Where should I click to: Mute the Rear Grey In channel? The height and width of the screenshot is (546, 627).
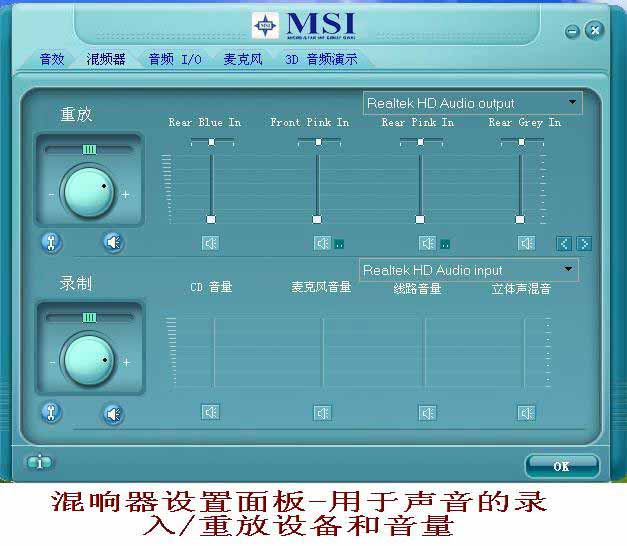click(526, 243)
